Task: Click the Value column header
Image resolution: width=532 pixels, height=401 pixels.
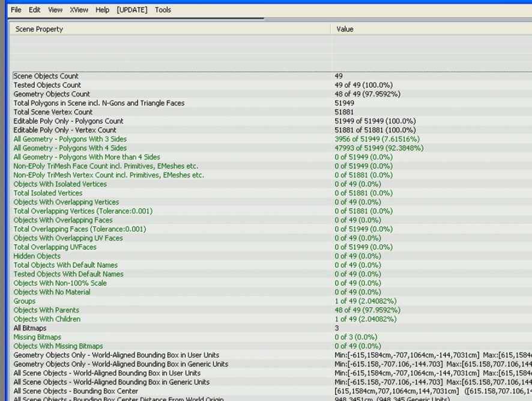Action: [345, 29]
